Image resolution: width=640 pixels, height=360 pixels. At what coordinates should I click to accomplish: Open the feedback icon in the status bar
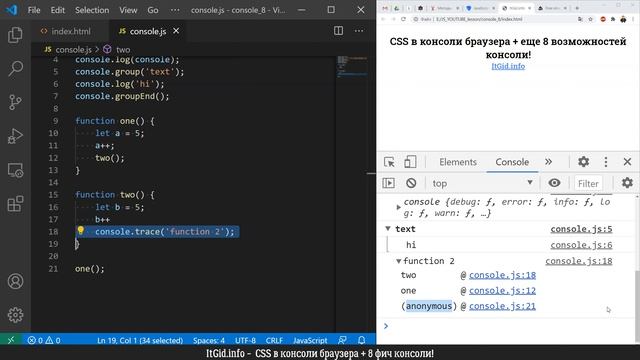(342, 340)
